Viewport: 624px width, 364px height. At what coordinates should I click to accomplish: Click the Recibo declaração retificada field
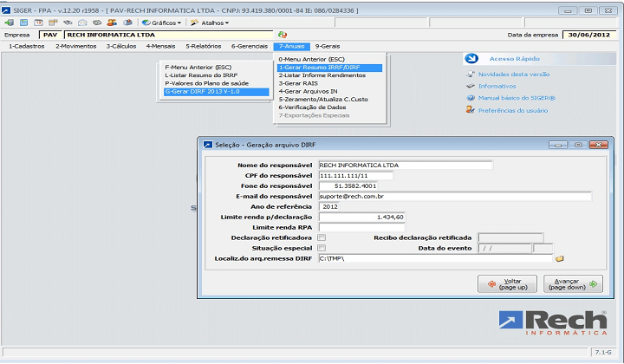click(510, 237)
